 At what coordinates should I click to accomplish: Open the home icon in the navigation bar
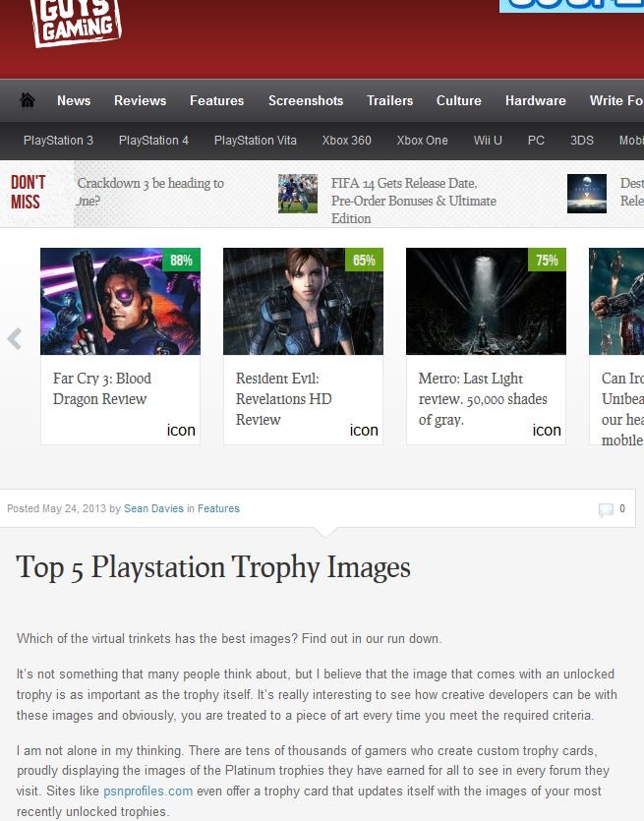28,100
